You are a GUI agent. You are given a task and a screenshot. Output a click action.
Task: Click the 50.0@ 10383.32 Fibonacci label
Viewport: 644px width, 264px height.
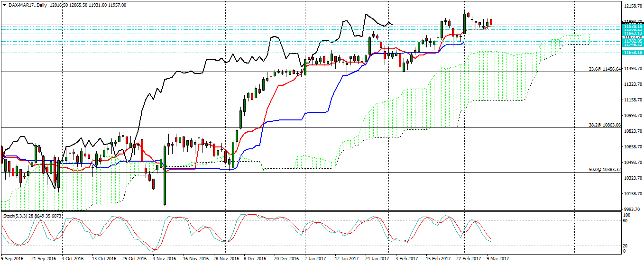(605, 169)
